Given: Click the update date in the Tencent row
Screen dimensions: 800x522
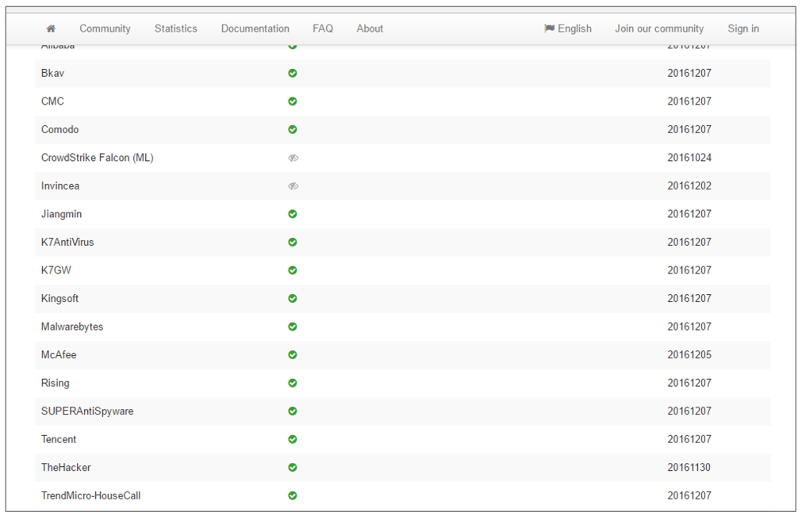Looking at the screenshot, I should tap(689, 439).
